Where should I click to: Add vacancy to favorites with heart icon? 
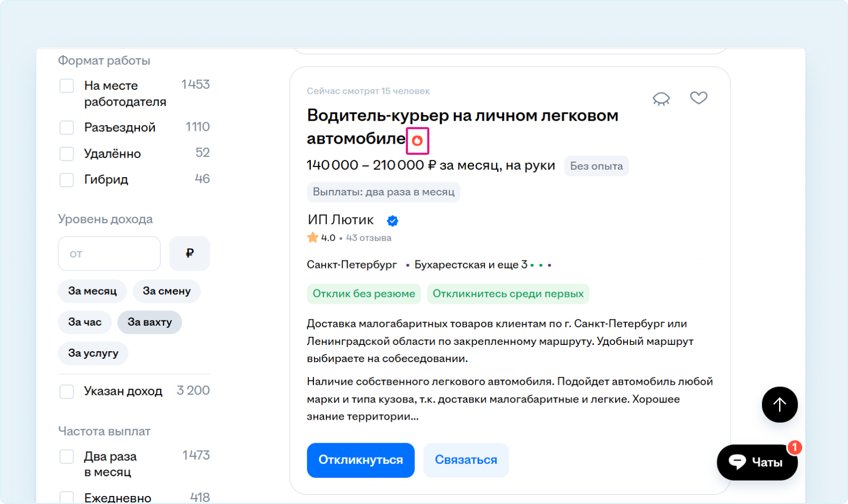pos(698,98)
